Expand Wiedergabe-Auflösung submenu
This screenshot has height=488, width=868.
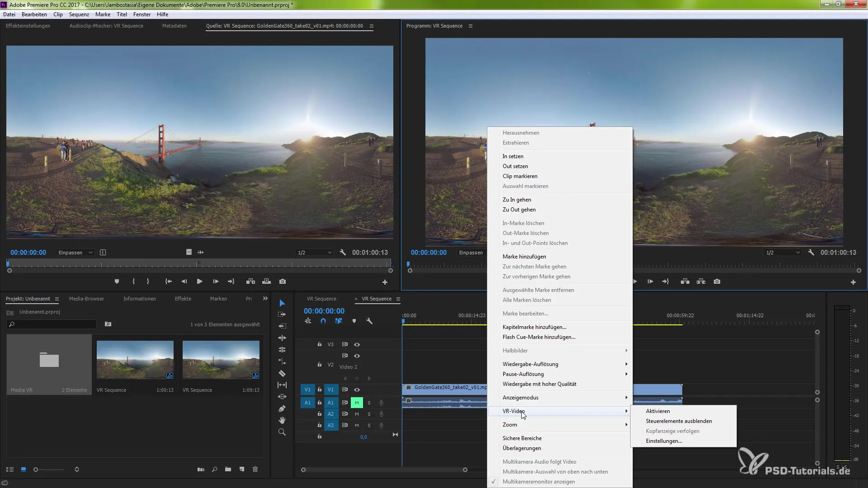560,364
